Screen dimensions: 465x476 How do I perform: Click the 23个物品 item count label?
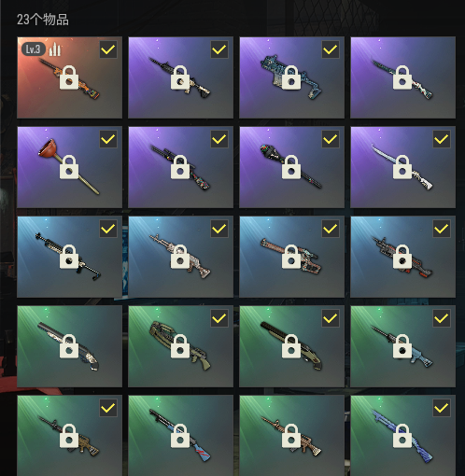pyautogui.click(x=43, y=20)
